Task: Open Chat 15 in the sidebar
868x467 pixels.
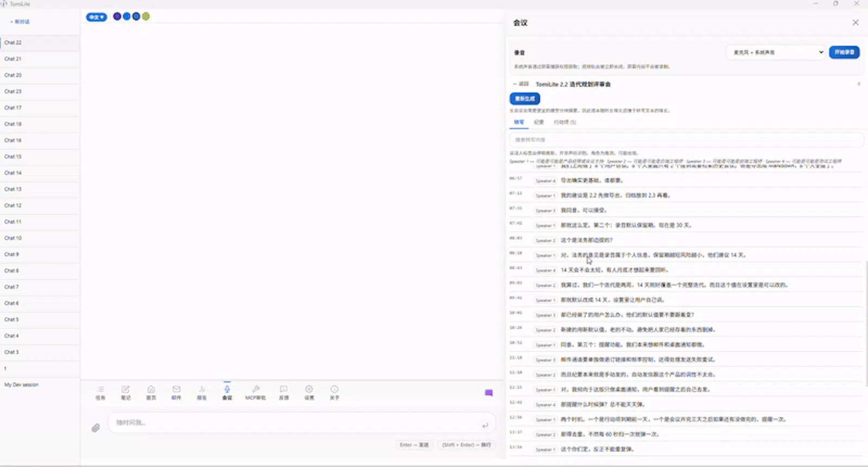Action: coord(40,156)
